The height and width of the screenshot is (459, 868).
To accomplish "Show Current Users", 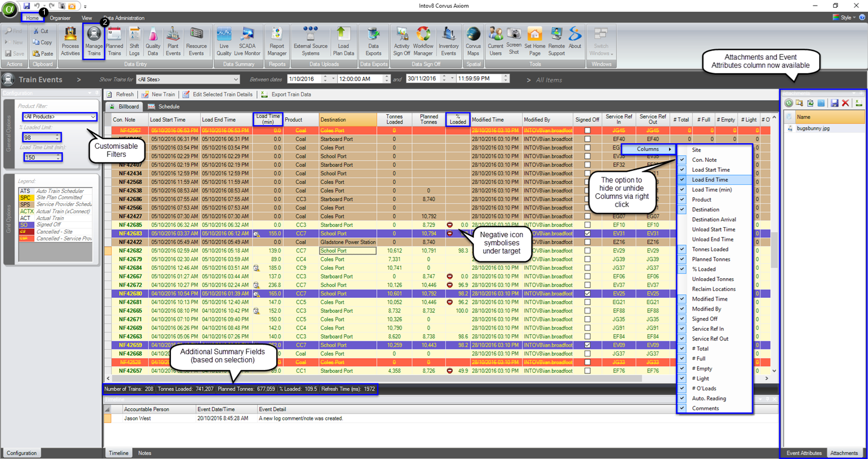I will click(x=495, y=42).
